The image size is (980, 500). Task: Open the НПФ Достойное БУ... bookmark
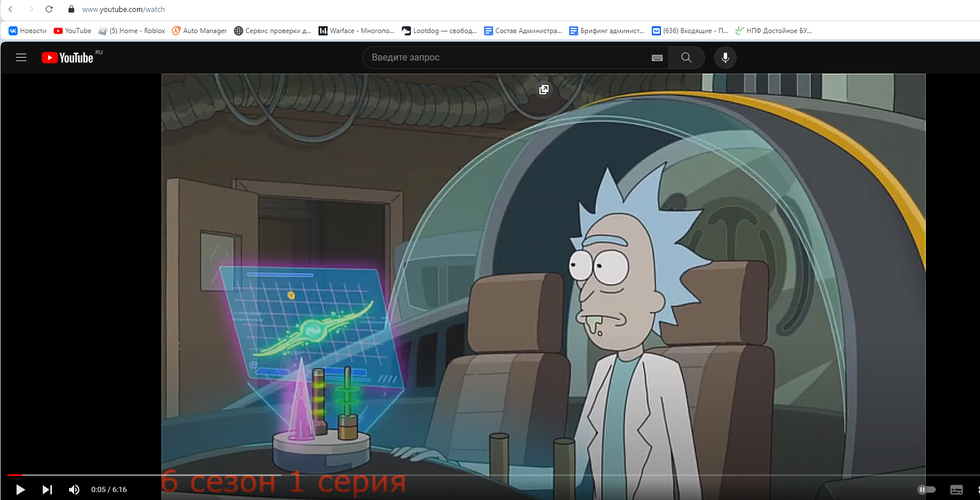click(x=773, y=31)
